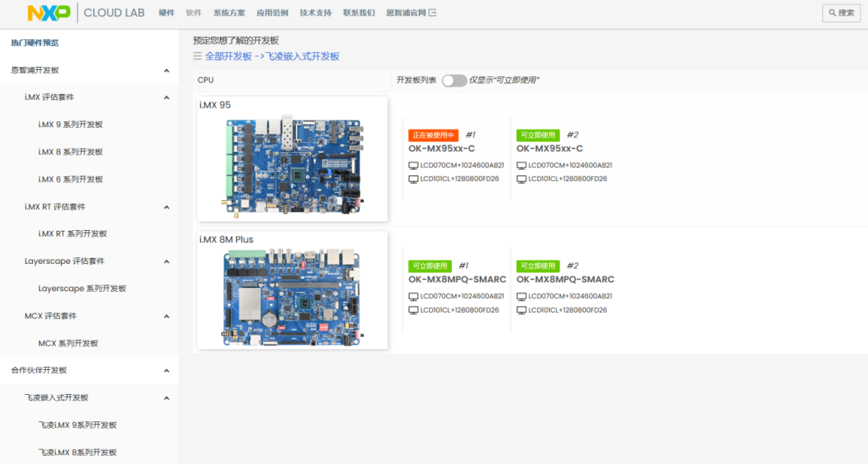Click 可立即使用 badge for OK-MX8MPQ-SMARC #2
The image size is (868, 464).
(x=538, y=266)
